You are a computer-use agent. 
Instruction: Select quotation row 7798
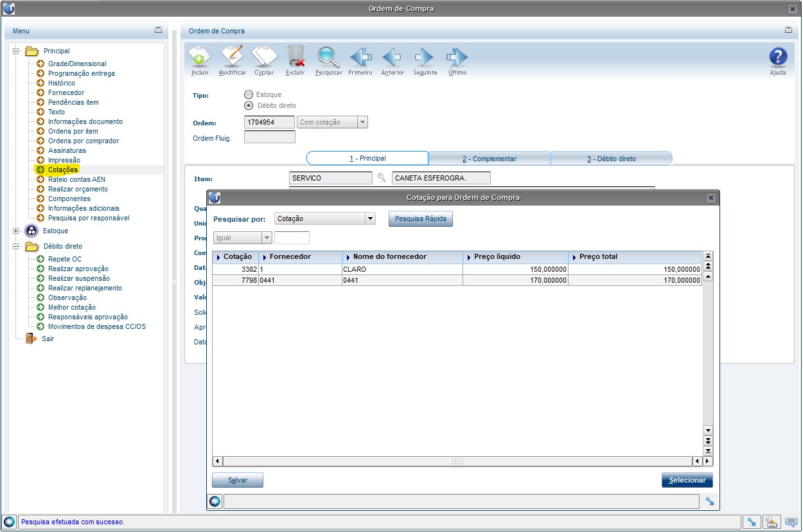(x=457, y=280)
